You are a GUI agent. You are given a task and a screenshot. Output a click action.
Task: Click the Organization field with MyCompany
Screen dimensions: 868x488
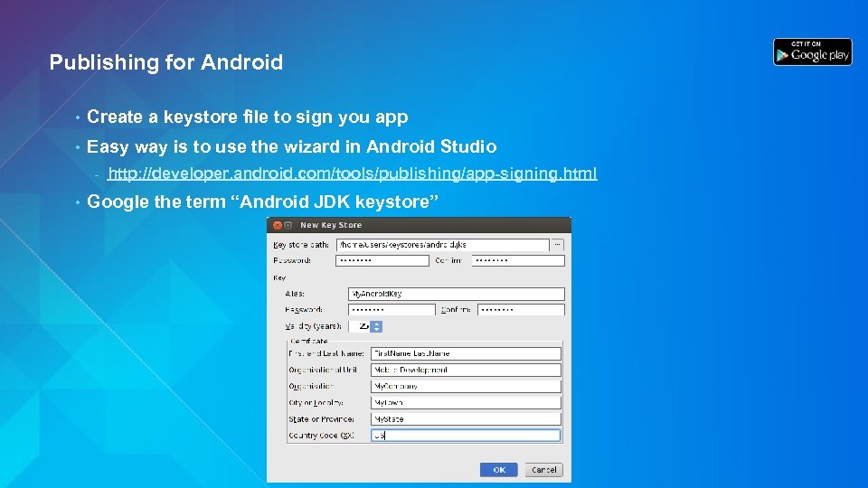click(x=466, y=386)
